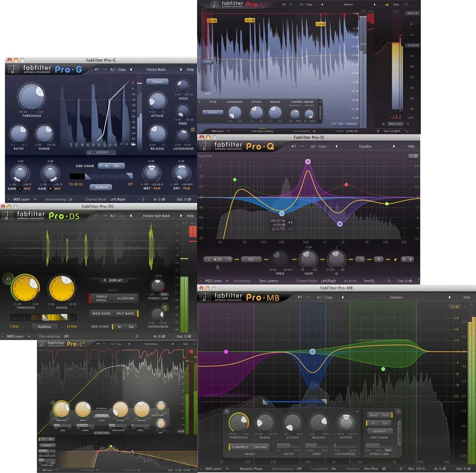Select Allround mode in Pro-DS
The height and width of the screenshot is (473, 476).
[x=126, y=298]
